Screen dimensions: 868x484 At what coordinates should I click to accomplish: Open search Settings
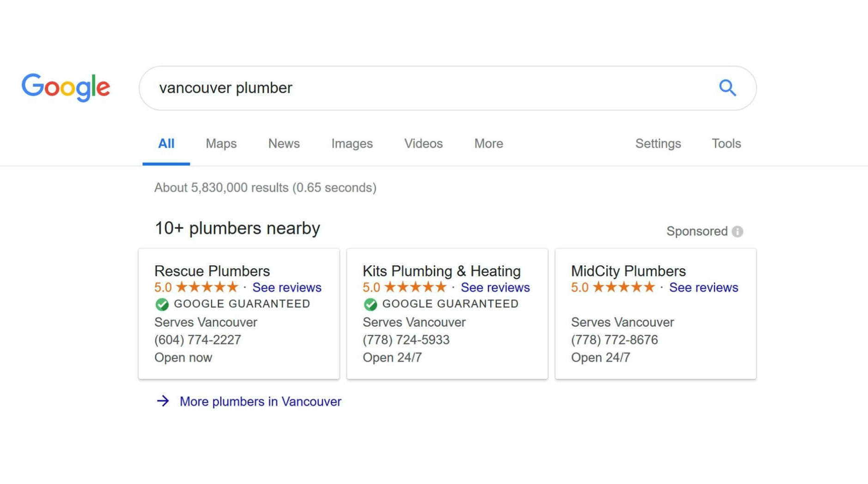(x=658, y=144)
